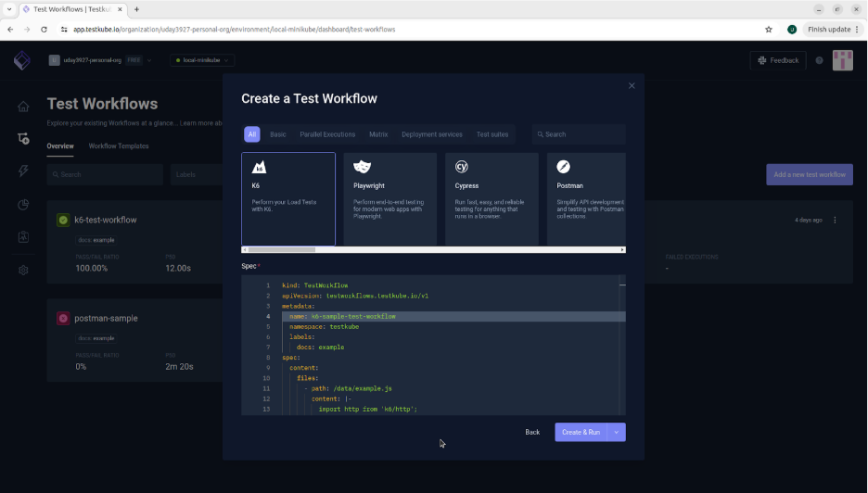This screenshot has width=868, height=493.
Task: Click the 'kind: TestWorkflow' line in editor
Action: click(315, 285)
